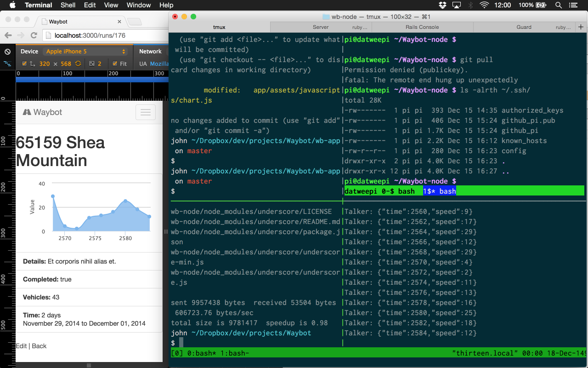This screenshot has height=368, width=588.
Task: Reload the page with the reload icon
Action: pos(34,35)
